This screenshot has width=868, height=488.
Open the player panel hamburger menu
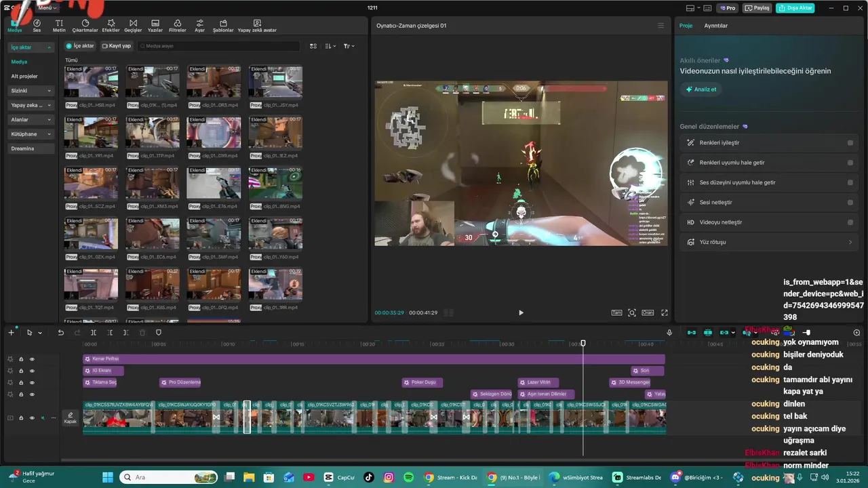pyautogui.click(x=660, y=26)
